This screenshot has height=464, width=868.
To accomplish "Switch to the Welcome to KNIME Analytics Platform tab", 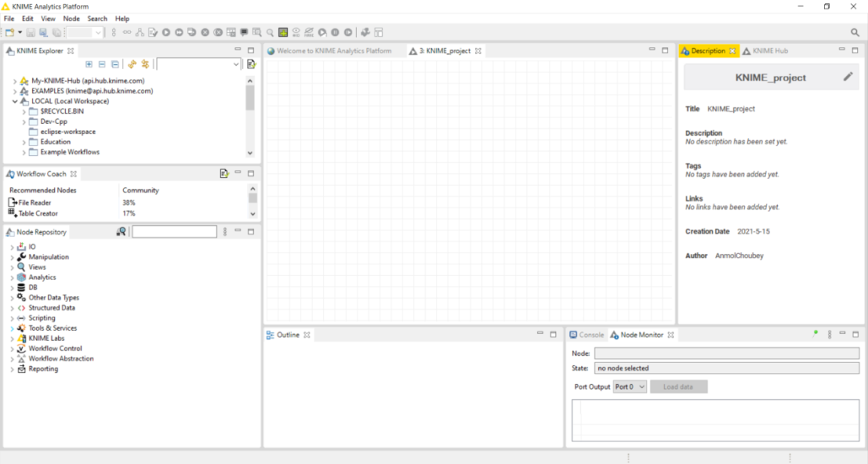I will coord(329,51).
